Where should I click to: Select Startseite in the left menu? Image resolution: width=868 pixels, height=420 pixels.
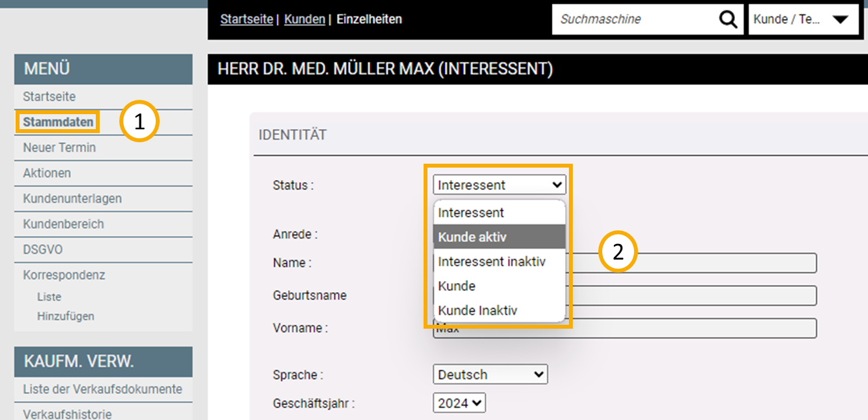click(49, 97)
